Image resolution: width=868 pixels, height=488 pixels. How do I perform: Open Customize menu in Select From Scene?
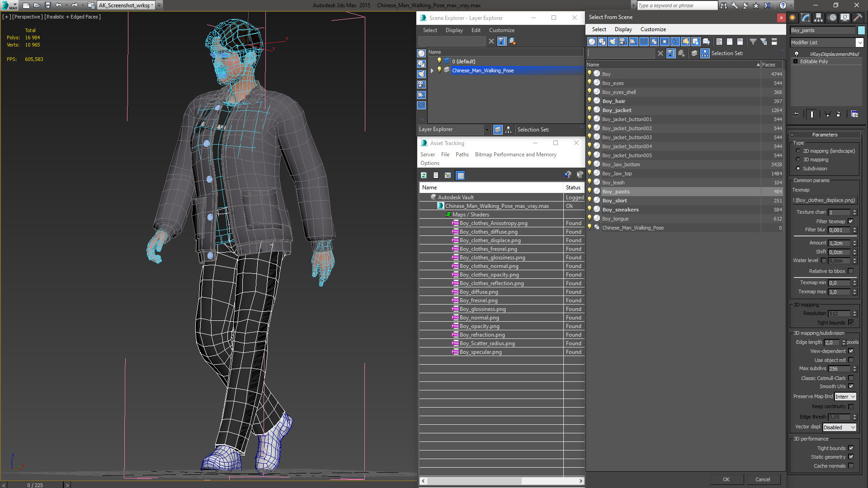click(x=653, y=29)
